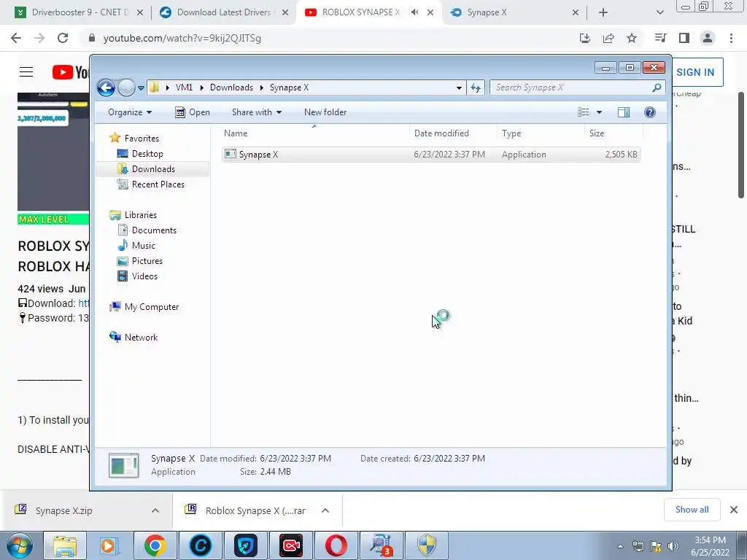Click the search magnifier icon
Screen dimensions: 747x560
pos(657,87)
